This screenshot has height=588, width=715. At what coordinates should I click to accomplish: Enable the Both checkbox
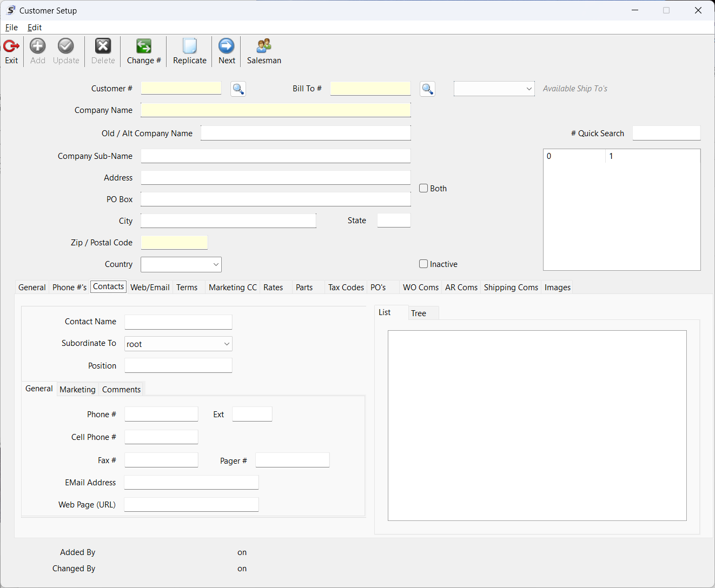[423, 188]
